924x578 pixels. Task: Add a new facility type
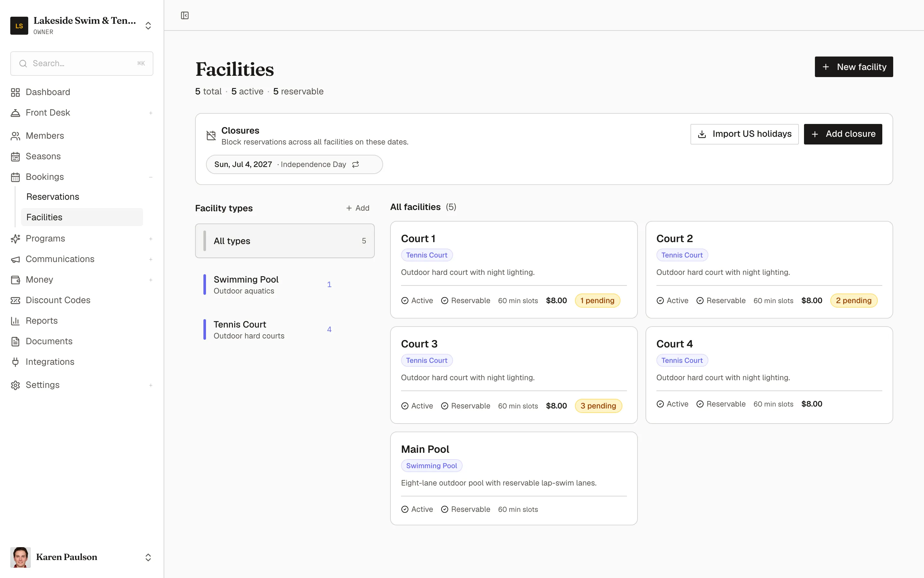coord(358,208)
